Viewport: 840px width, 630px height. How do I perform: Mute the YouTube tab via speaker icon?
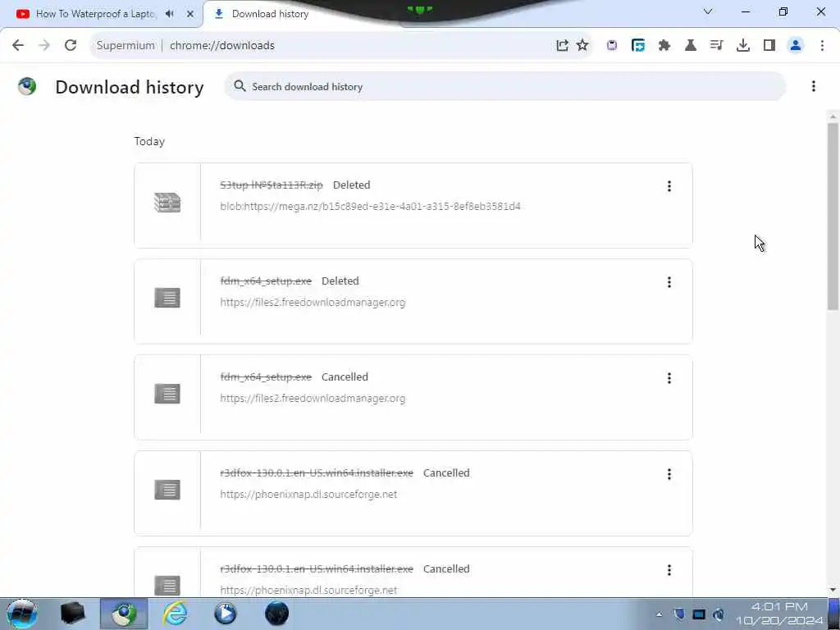click(x=170, y=14)
